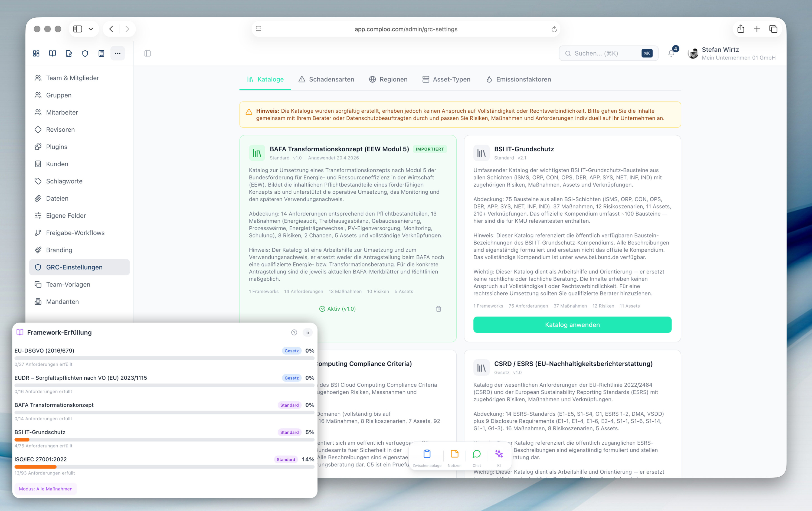Open Freigabe-Workflows in sidebar
812x511 pixels.
pos(75,233)
